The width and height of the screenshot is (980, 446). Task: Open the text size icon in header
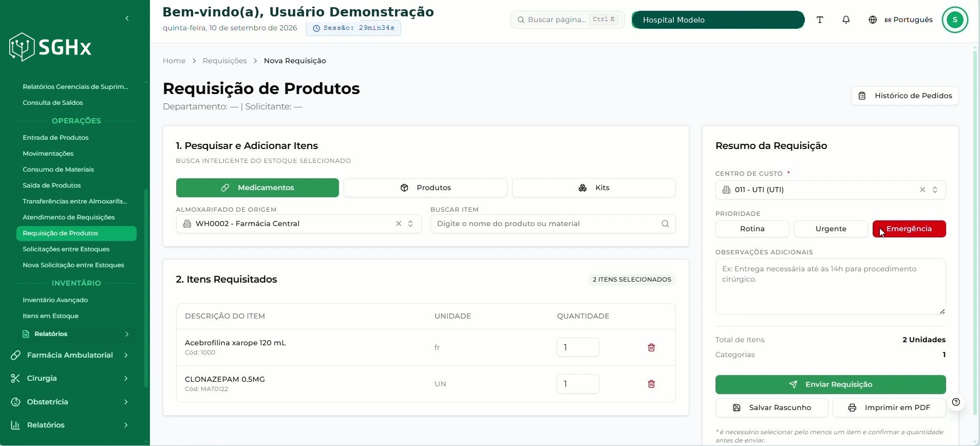point(820,20)
